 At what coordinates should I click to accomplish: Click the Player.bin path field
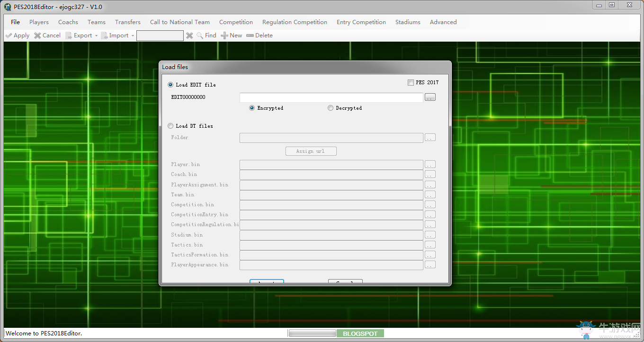pos(331,165)
